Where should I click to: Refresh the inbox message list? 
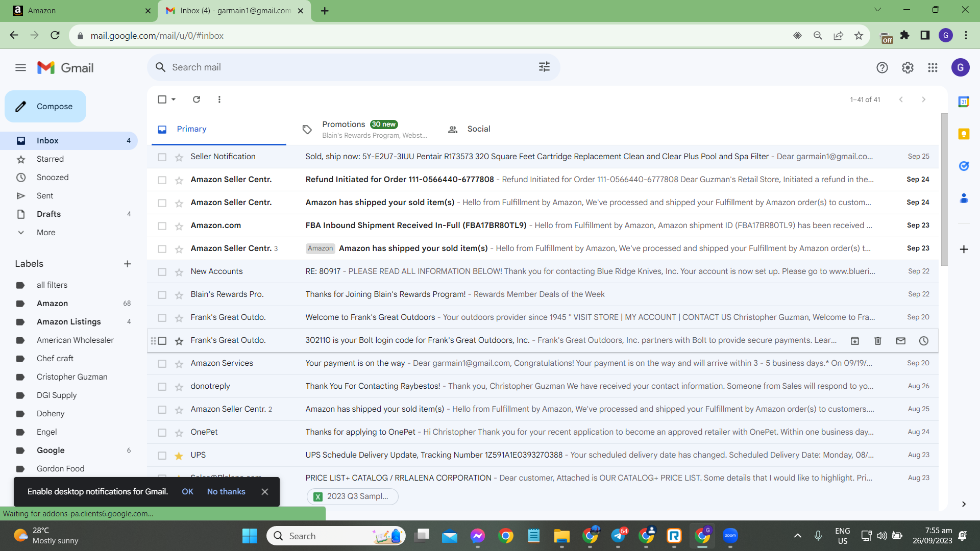coord(197,99)
